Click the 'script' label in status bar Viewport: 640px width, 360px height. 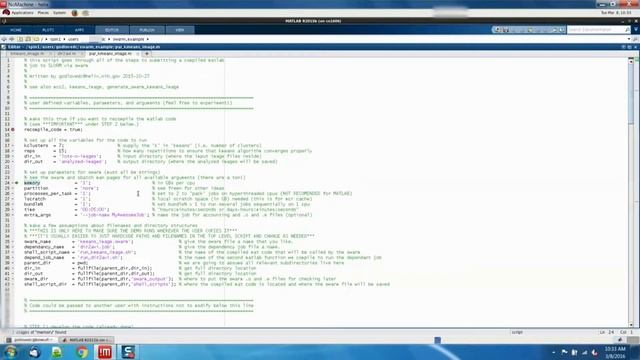[x=517, y=332]
